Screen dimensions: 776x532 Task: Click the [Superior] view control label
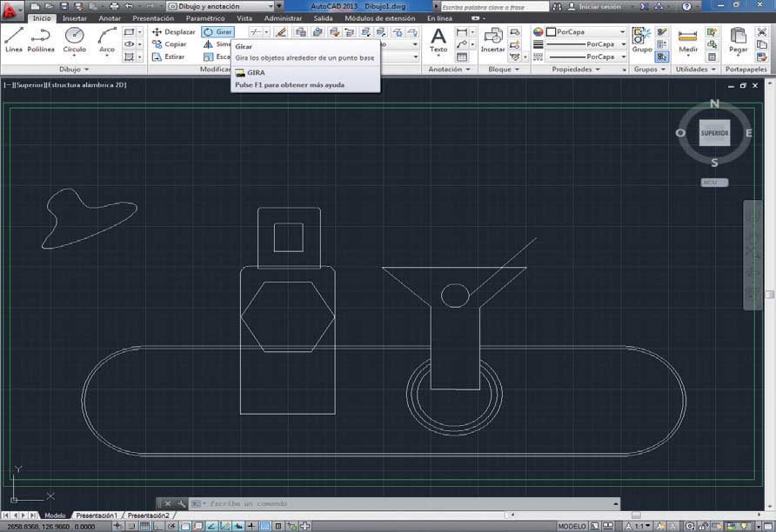(29, 85)
